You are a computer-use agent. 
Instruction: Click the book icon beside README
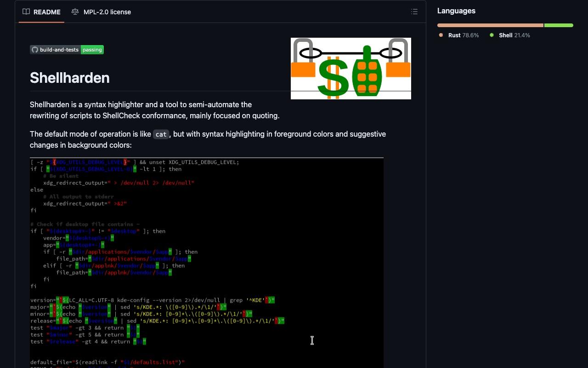point(26,12)
